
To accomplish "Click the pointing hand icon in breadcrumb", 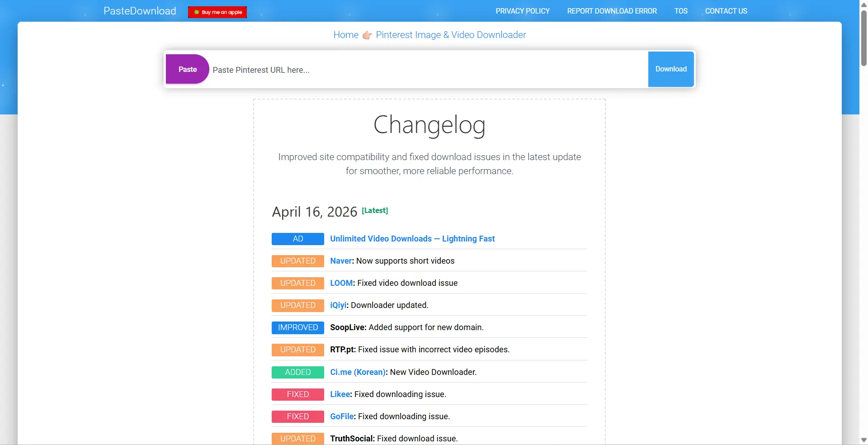I will (x=367, y=35).
